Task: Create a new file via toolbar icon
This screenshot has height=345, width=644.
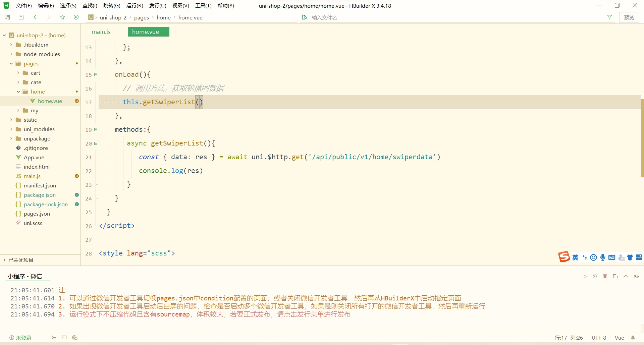Action: (x=7, y=17)
